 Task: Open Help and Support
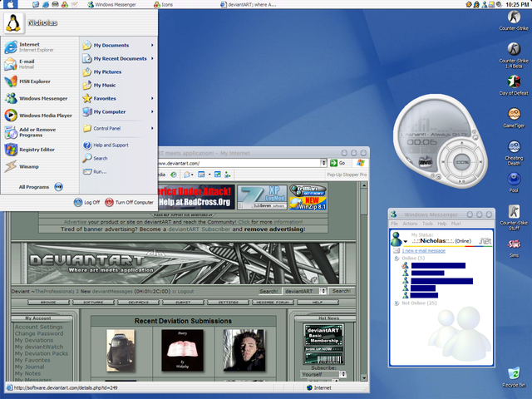106,145
